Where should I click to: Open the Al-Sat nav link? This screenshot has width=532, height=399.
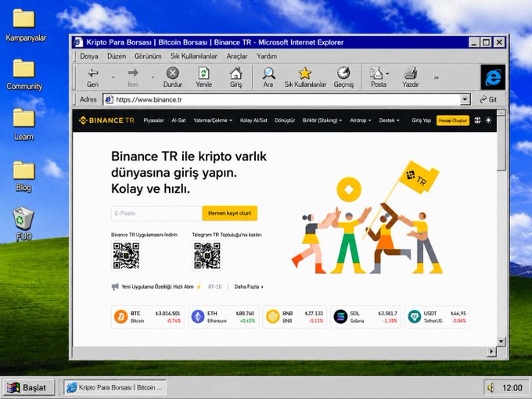[178, 120]
